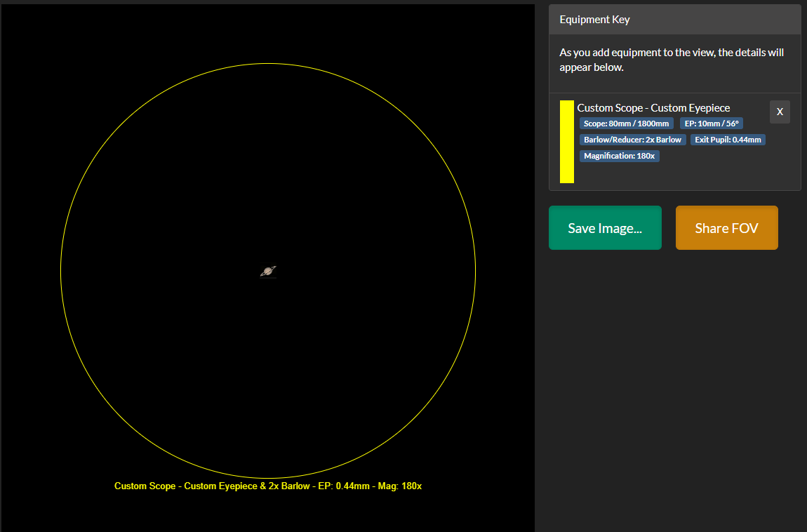Click the Exit Pupil: 0.44mm badge
807x532 pixels.
tap(728, 139)
